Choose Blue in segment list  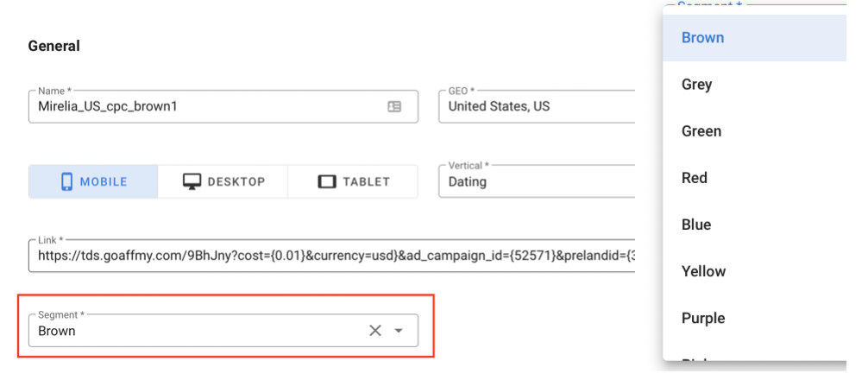pos(754,225)
